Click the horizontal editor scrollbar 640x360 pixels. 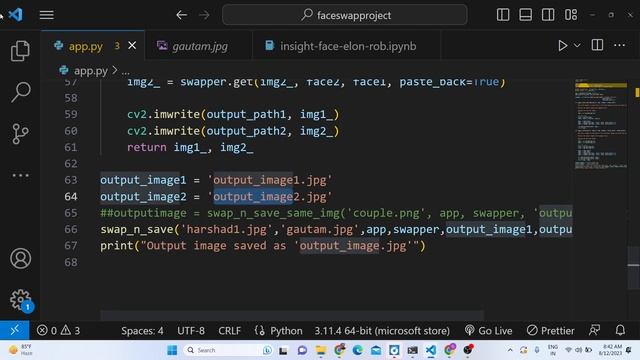click(x=292, y=315)
